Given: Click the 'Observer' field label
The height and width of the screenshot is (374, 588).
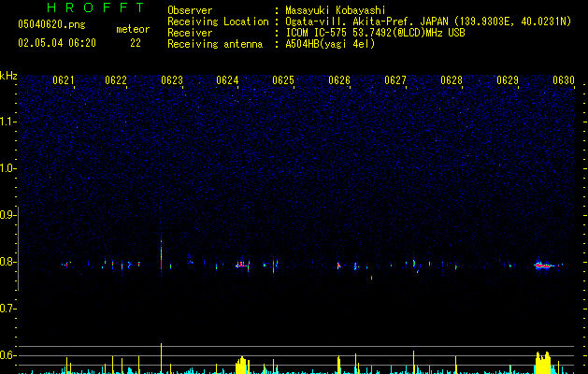Looking at the screenshot, I should pyautogui.click(x=190, y=10).
